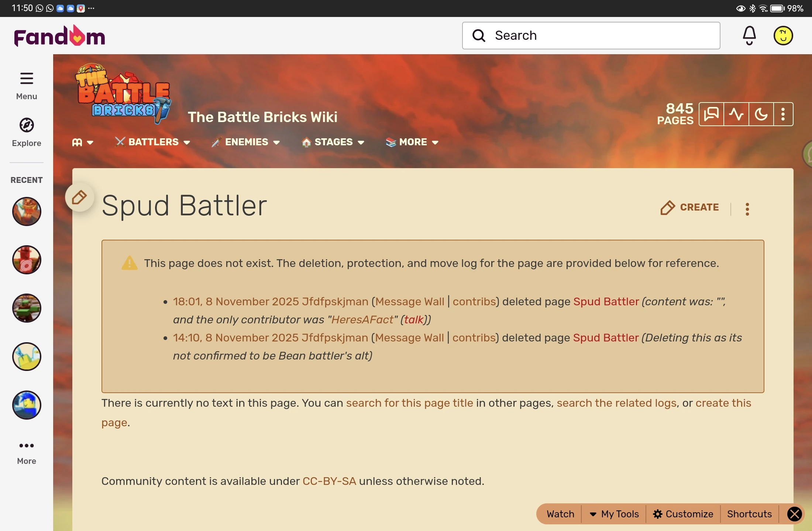This screenshot has width=812, height=531.
Task: Open the MORE navigation menu
Action: [413, 142]
